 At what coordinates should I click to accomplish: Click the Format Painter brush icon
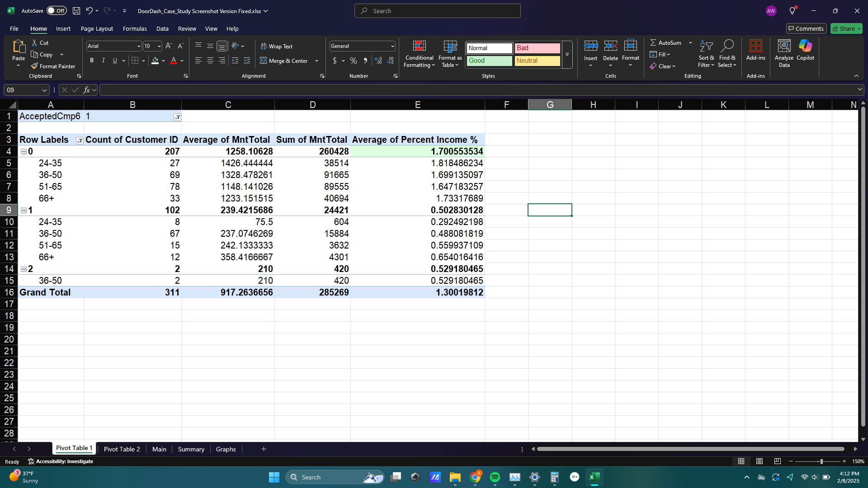(x=34, y=66)
